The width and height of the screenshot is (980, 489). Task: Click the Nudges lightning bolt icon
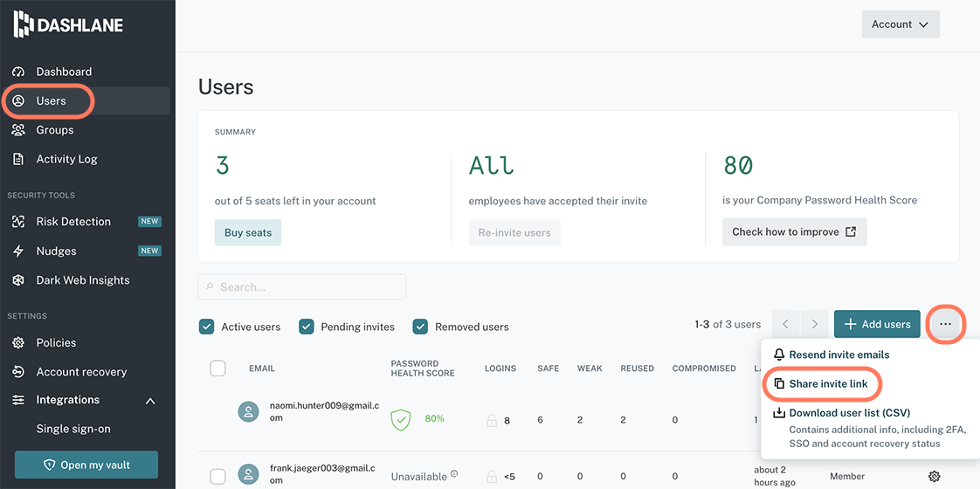[18, 251]
